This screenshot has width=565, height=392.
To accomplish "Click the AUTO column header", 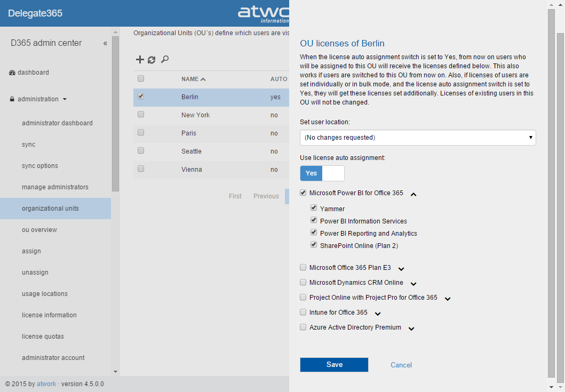I will [x=279, y=79].
